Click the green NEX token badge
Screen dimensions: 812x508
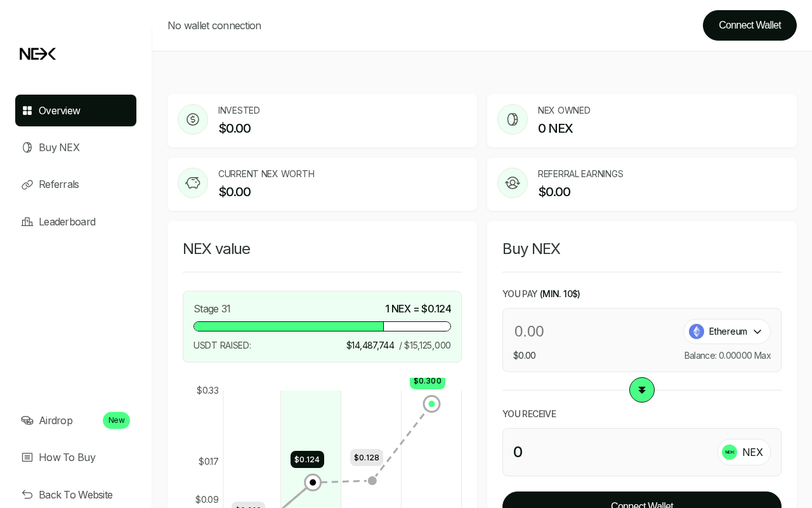tap(730, 452)
